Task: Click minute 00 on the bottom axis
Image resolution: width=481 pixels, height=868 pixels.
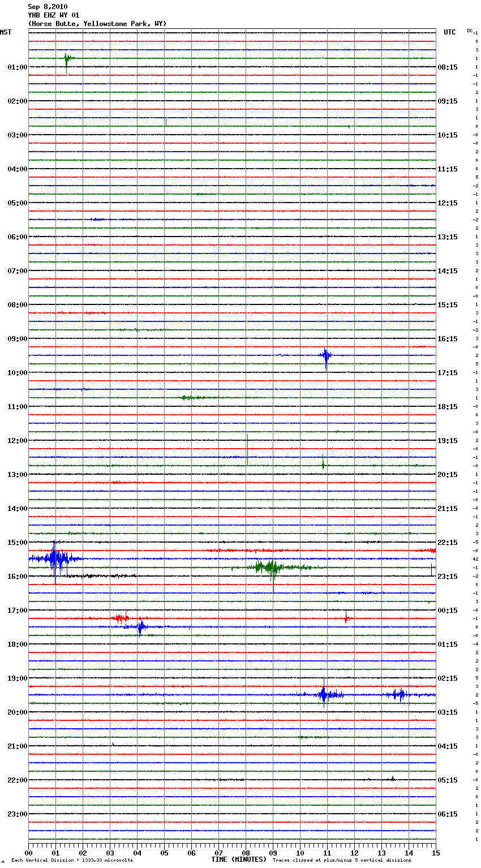Action: [28, 853]
